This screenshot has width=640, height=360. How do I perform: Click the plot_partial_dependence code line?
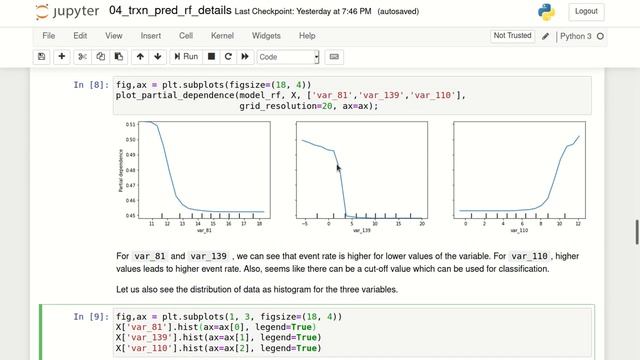(291, 96)
